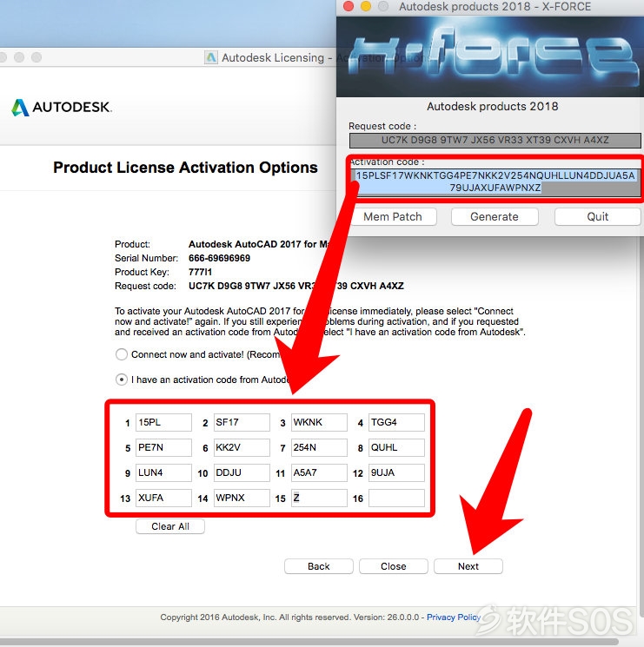Click the Autodesk Licensing title bar icon
The width and height of the screenshot is (644, 647).
211,57
